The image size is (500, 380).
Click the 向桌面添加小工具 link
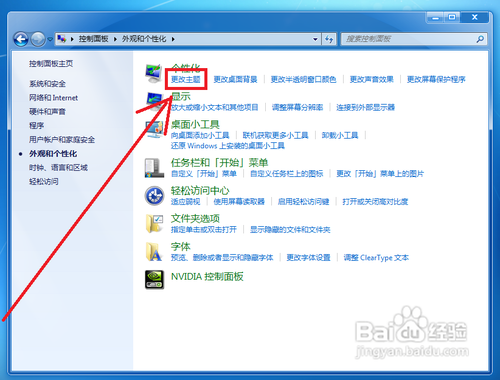tap(200, 135)
